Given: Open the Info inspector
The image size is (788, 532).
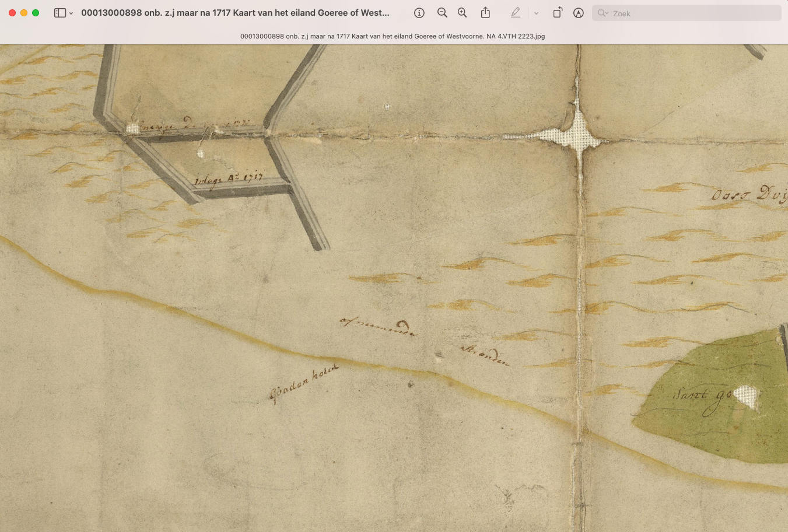Looking at the screenshot, I should (x=419, y=13).
